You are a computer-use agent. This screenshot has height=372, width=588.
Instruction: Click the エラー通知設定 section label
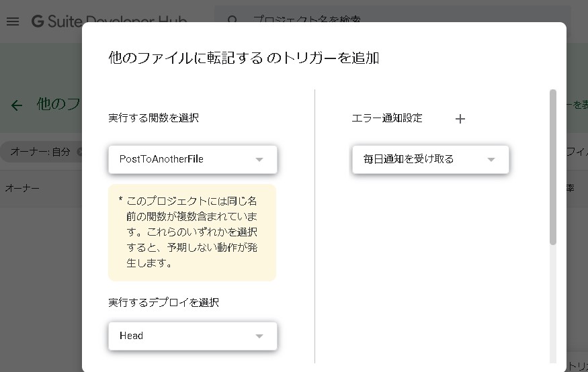pos(386,118)
